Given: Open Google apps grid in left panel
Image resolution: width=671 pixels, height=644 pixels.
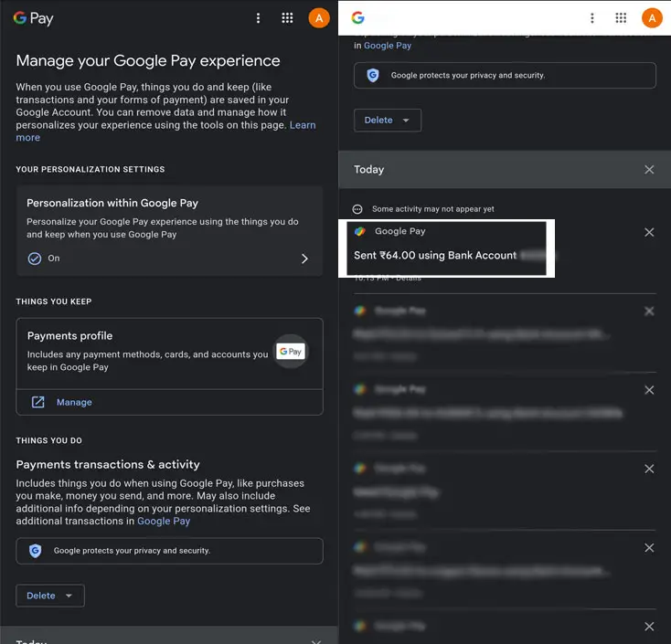Looking at the screenshot, I should 287,18.
